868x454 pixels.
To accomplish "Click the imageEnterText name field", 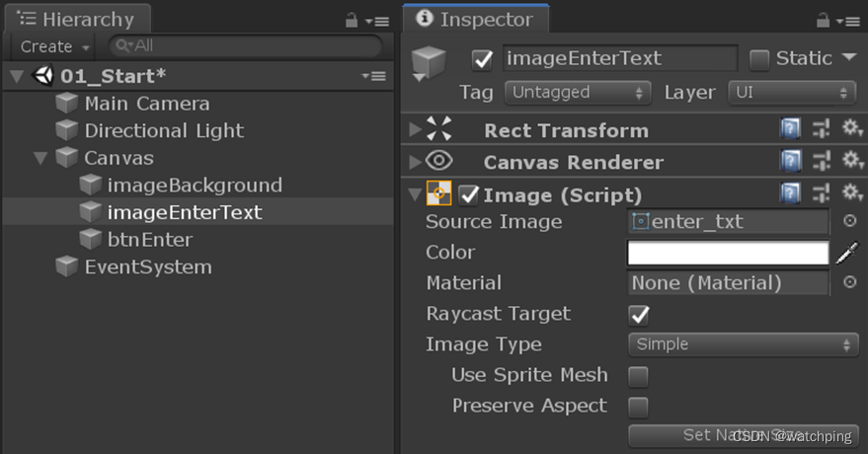I will pyautogui.click(x=620, y=58).
